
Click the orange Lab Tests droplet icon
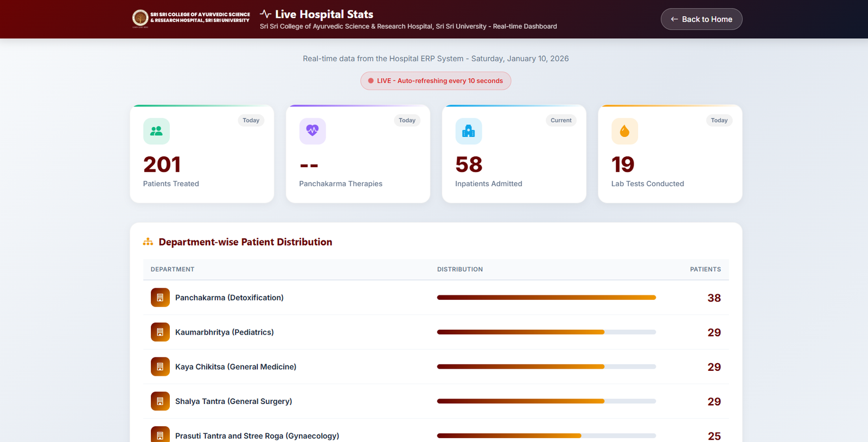tap(624, 131)
